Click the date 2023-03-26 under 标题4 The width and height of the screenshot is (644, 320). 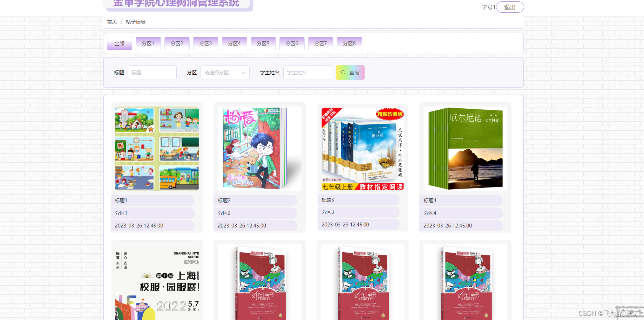448,226
